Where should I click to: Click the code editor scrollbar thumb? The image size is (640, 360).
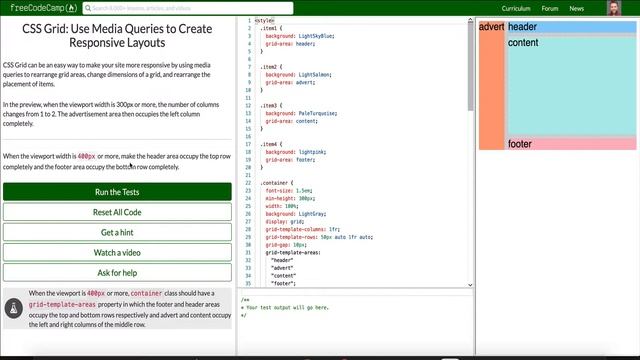(x=470, y=66)
